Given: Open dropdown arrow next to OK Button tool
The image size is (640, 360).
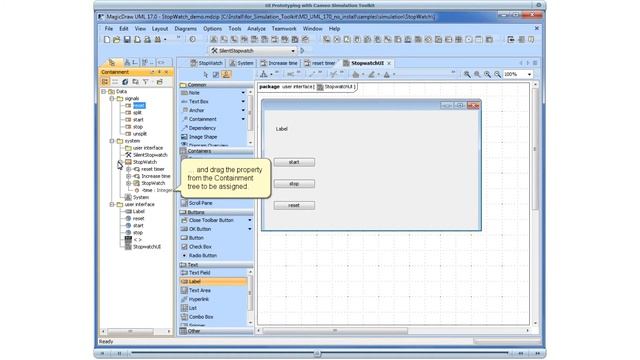Looking at the screenshot, I should pyautogui.click(x=250, y=229).
